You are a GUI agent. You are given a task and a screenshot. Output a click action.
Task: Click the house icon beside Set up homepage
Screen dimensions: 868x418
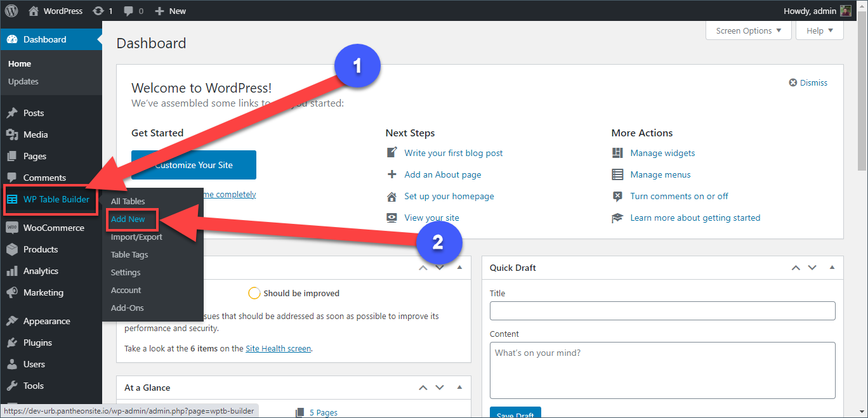click(392, 196)
